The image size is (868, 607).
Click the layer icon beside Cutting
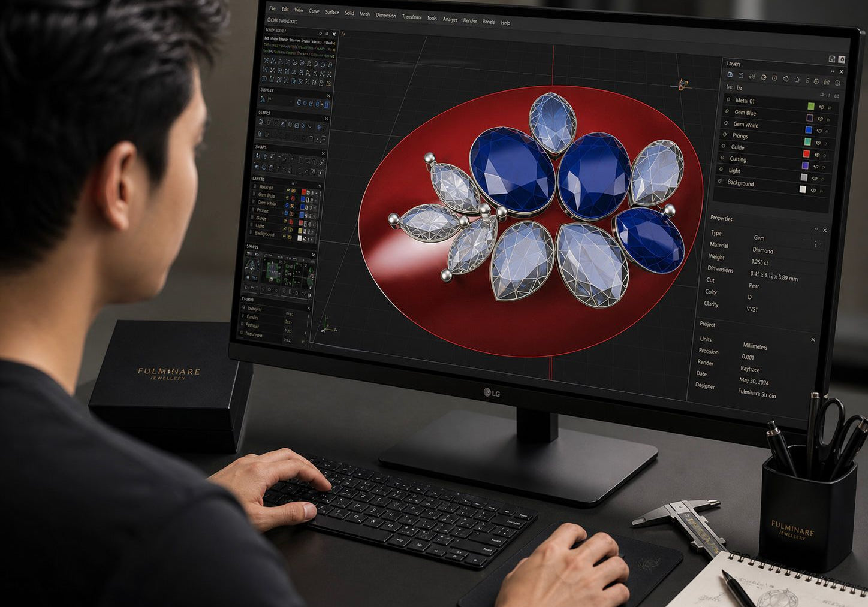(x=723, y=158)
